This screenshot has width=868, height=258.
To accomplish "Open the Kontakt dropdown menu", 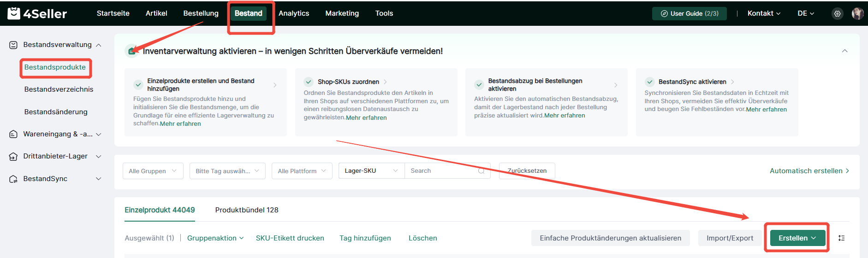I will click(x=764, y=13).
